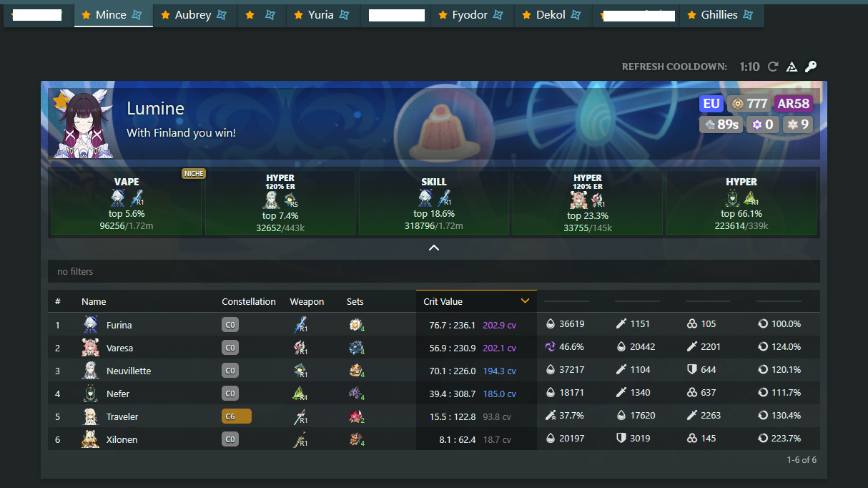Toggle the favorite star on Yuria tab
Viewport: 868px width, 488px height.
coord(298,15)
